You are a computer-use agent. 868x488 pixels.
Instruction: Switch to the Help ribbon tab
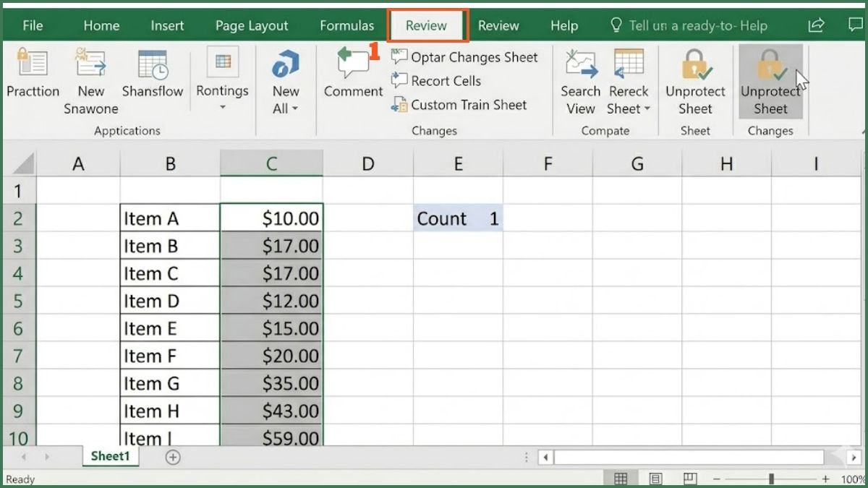pos(564,25)
